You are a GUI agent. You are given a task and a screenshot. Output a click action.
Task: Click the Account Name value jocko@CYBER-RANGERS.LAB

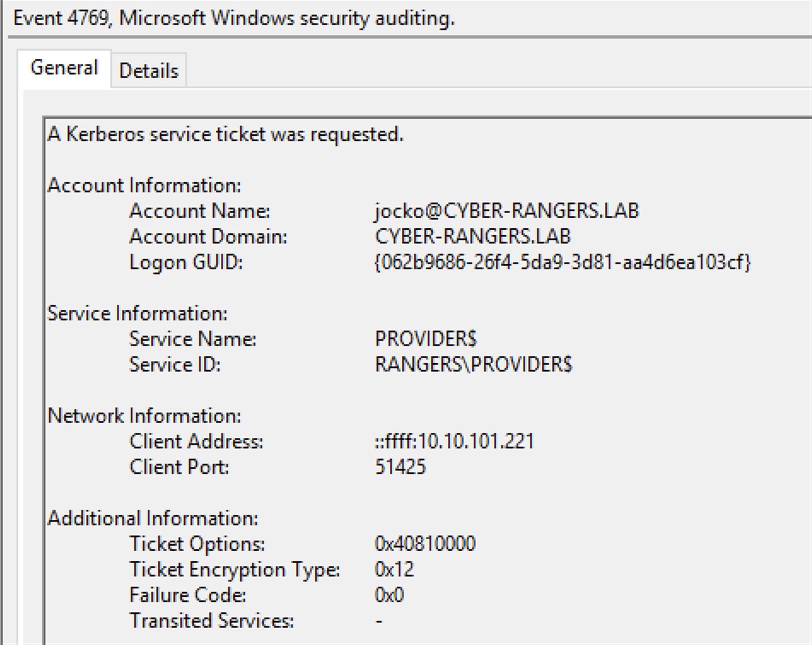(507, 211)
